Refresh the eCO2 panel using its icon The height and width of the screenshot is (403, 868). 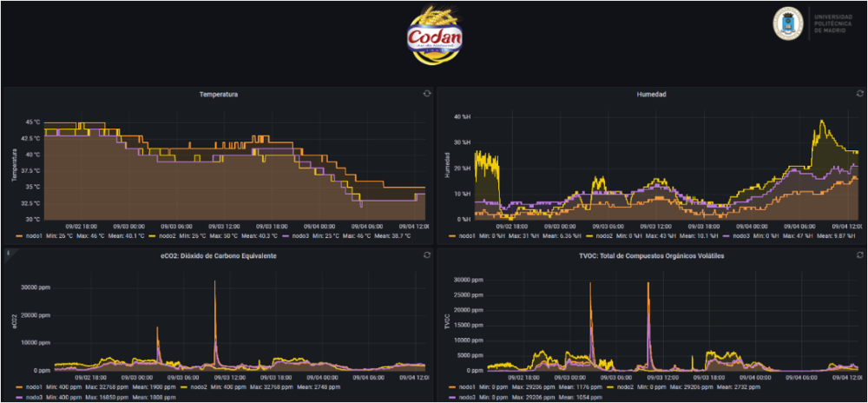point(426,255)
